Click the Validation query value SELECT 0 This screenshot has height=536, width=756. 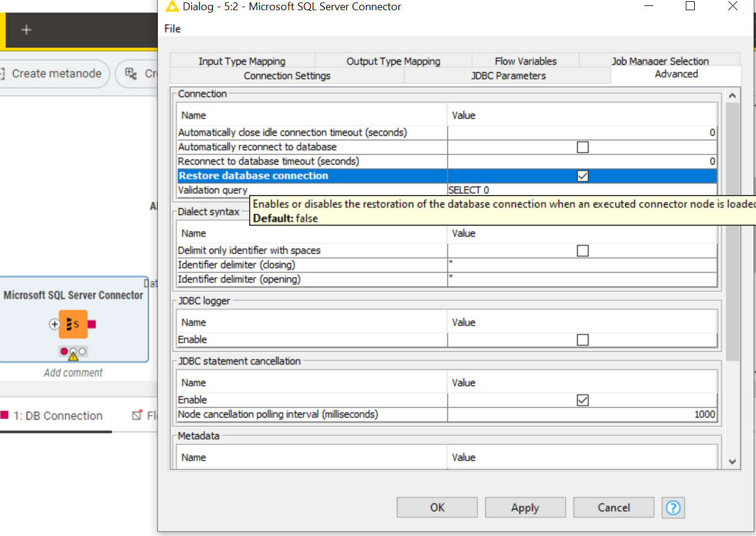(468, 190)
